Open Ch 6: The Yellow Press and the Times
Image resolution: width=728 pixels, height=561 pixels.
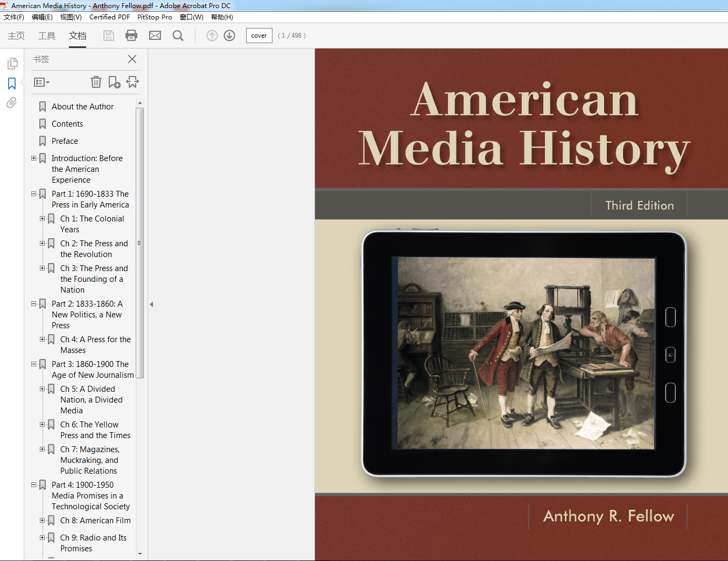(x=95, y=430)
